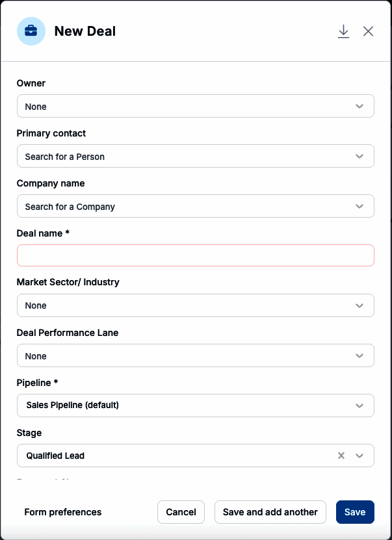The height and width of the screenshot is (540, 392).
Task: Clear the Qualified Lead stage selection
Action: [x=341, y=456]
